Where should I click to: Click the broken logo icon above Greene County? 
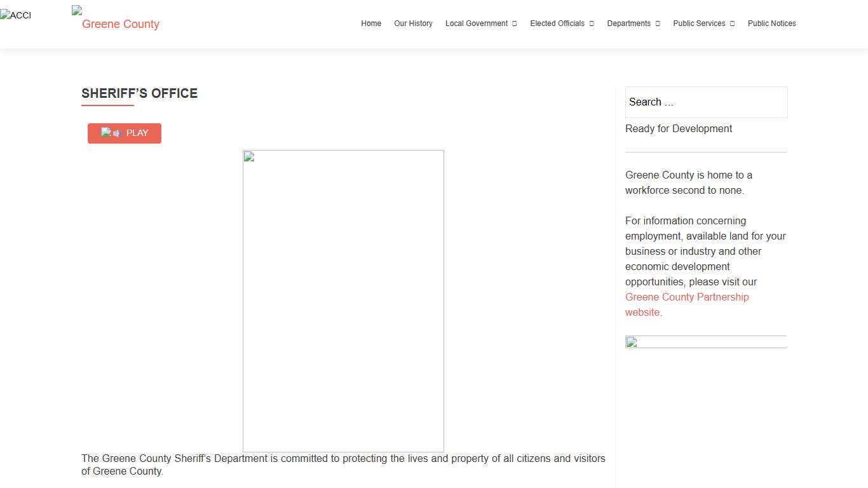point(77,10)
